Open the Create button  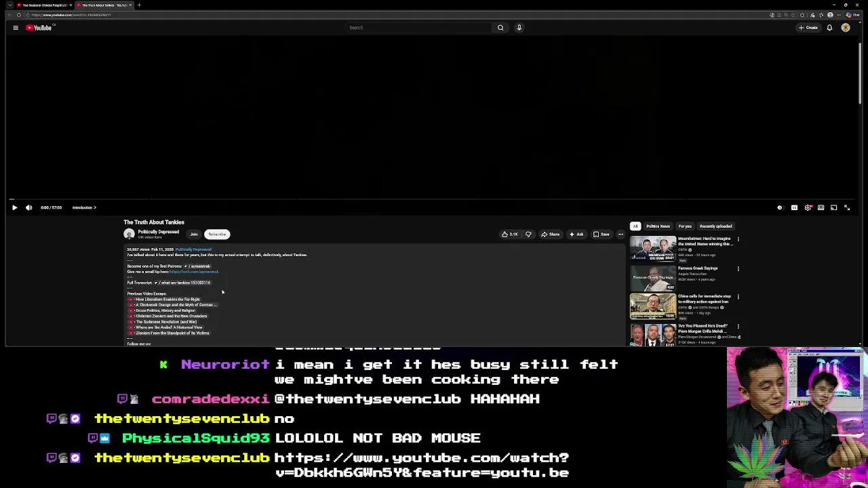click(808, 28)
